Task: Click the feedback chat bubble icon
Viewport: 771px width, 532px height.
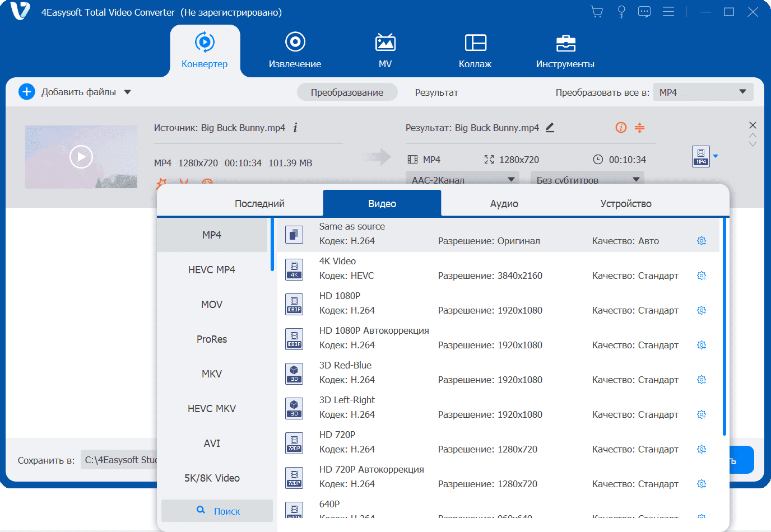Action: (644, 12)
